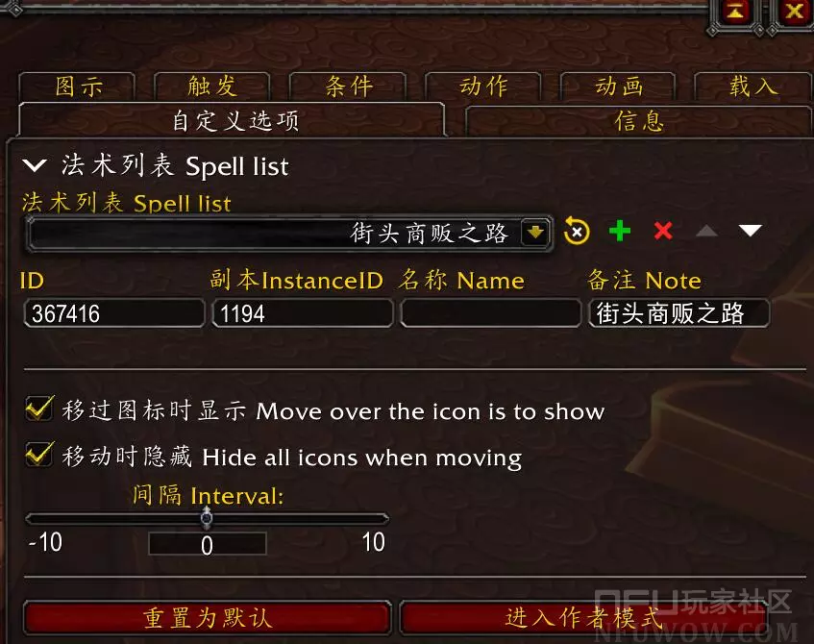Close the options window with X icon
The height and width of the screenshot is (644, 814).
[795, 12]
